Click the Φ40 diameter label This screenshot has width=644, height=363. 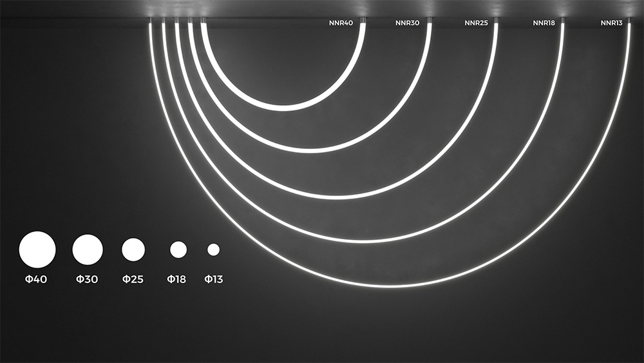(x=37, y=280)
